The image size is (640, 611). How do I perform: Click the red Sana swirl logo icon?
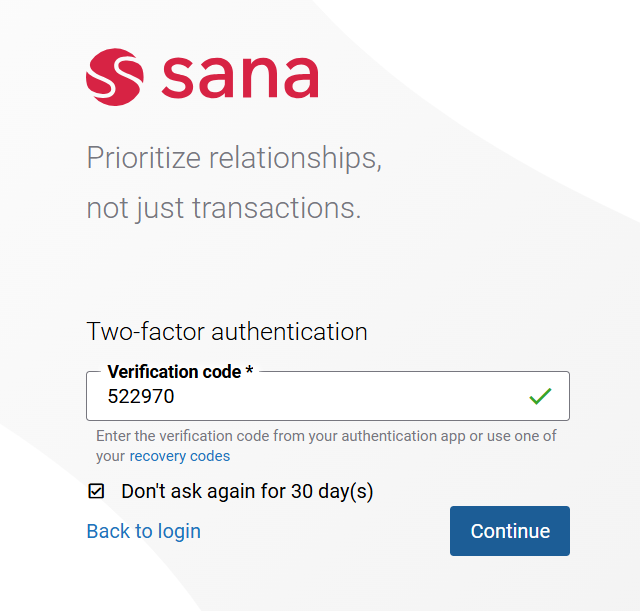click(115, 77)
